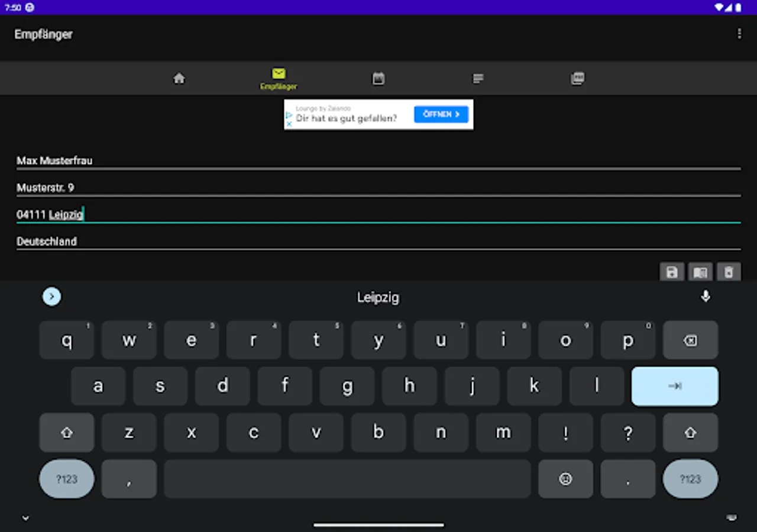Tap the g key
The image size is (757, 532).
(x=348, y=386)
